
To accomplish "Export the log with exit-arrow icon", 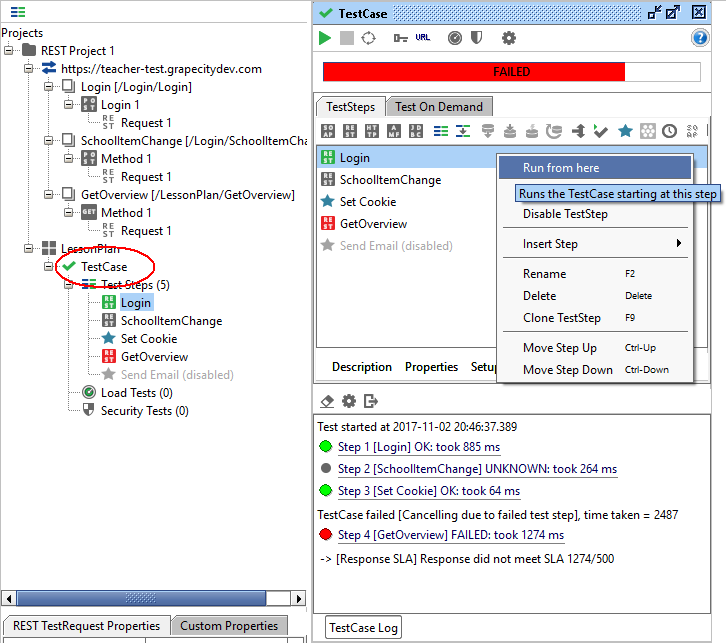I will 371,401.
